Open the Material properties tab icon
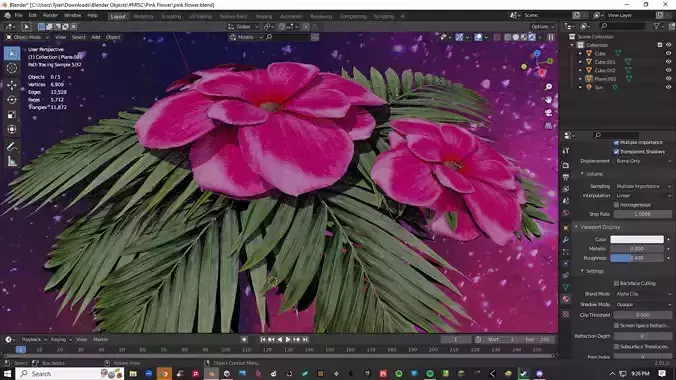The height and width of the screenshot is (380, 676). (566, 299)
